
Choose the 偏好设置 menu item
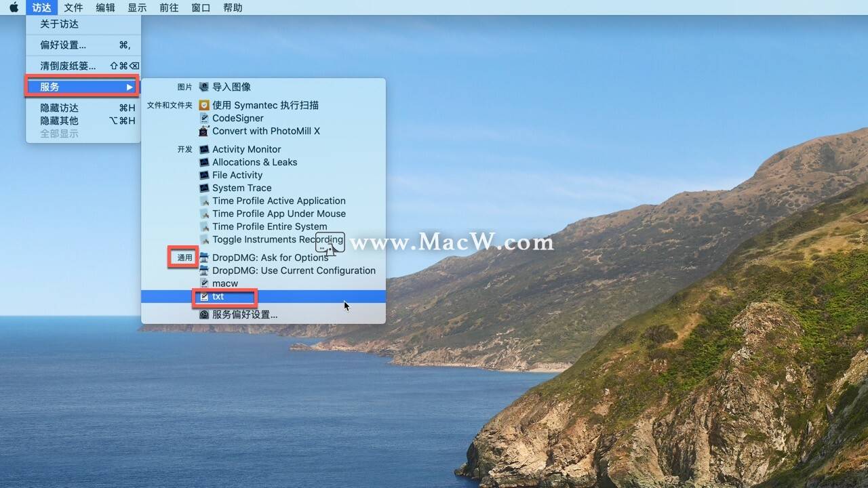coord(61,45)
